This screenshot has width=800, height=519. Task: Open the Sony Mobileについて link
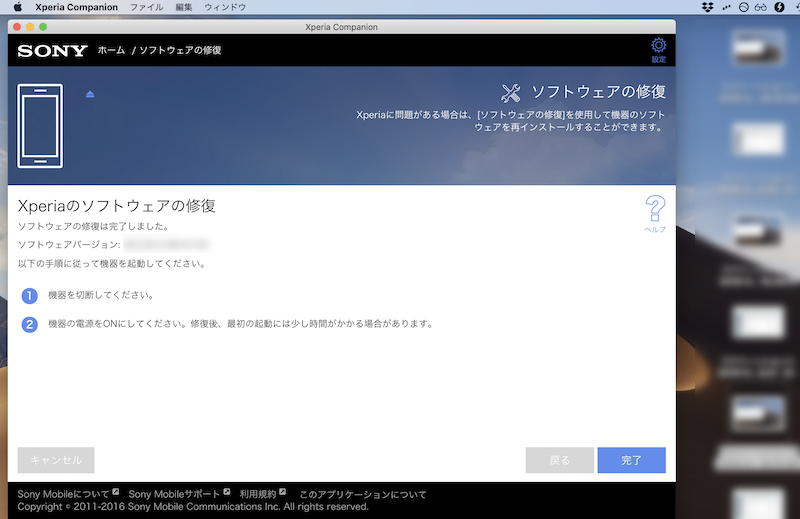(64, 494)
